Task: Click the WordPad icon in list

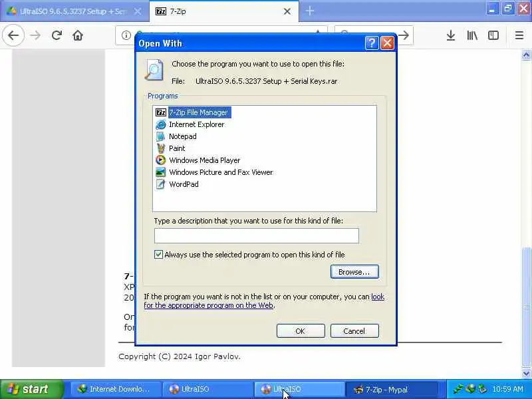Action: click(160, 184)
